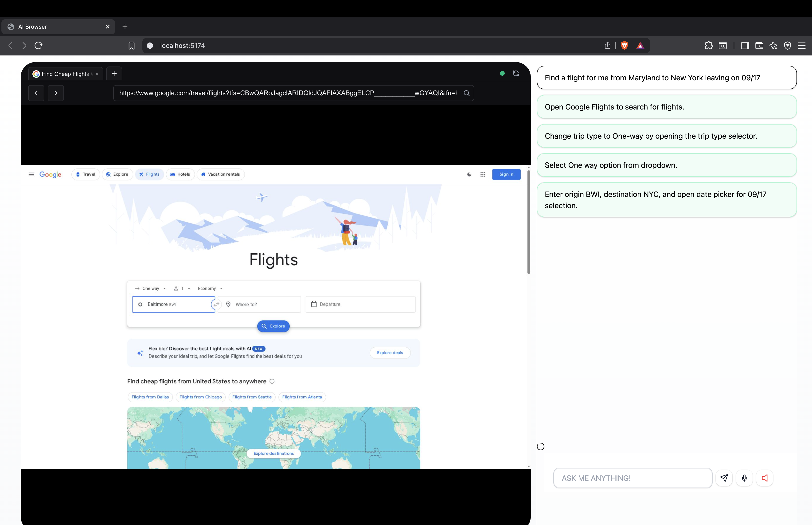Toggle Brave sidebar panel icon
Screen dimensions: 812x525
tap(745, 46)
